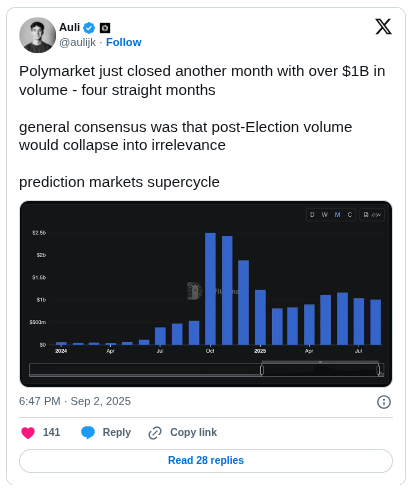Viewport: 410px width, 500px height.
Task: Download the chart as .csv
Action: point(372,215)
